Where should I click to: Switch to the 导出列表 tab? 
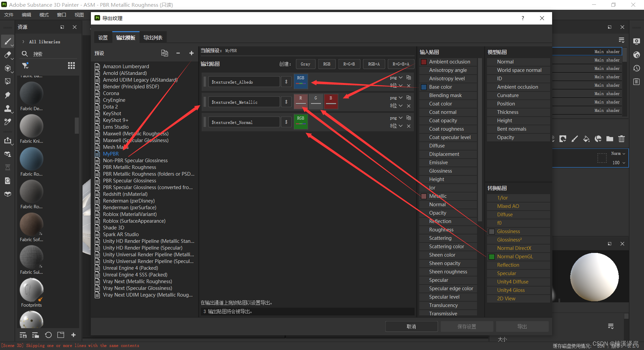153,38
